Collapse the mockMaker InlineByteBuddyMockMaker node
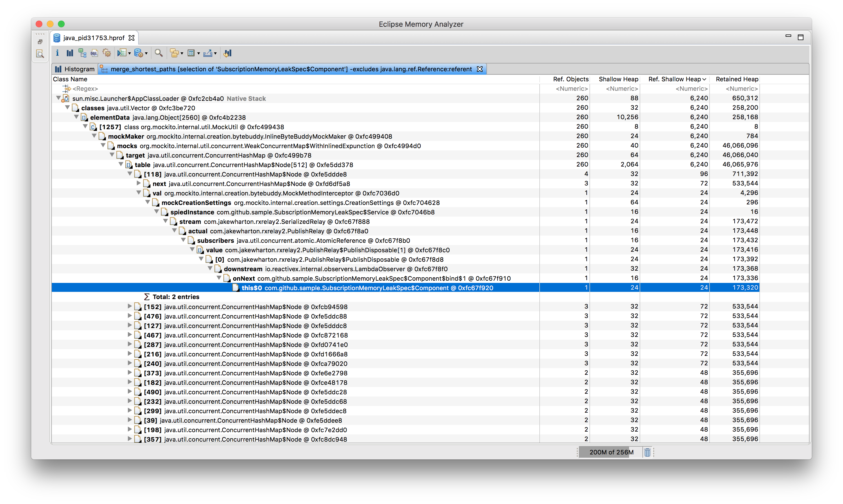Image resolution: width=843 pixels, height=504 pixels. click(x=94, y=136)
